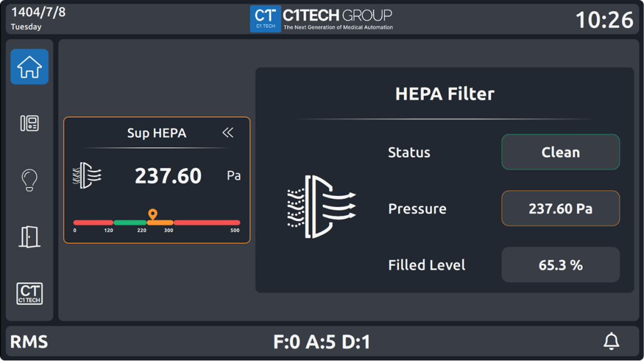Open the notifications bell icon
This screenshot has height=361, width=644.
pos(611,341)
